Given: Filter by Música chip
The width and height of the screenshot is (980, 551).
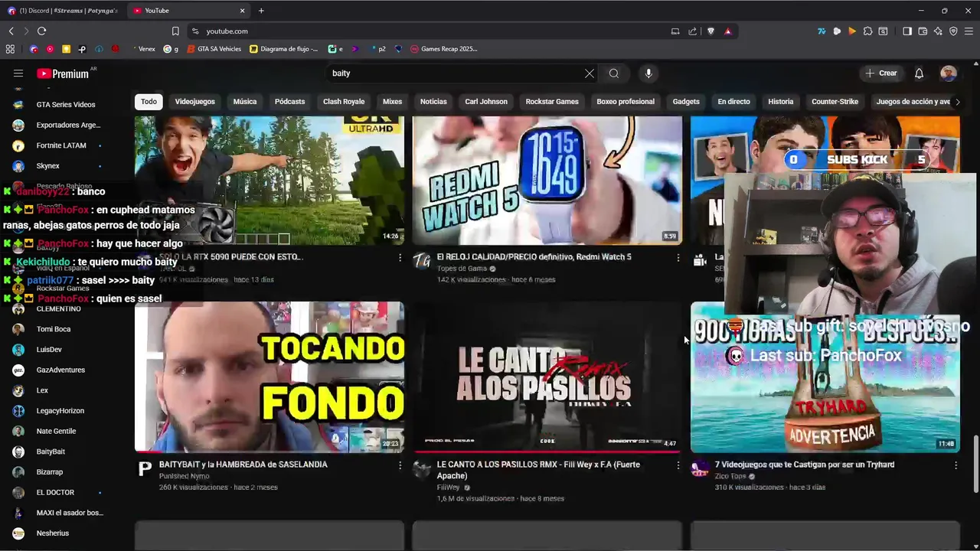Looking at the screenshot, I should tap(245, 102).
